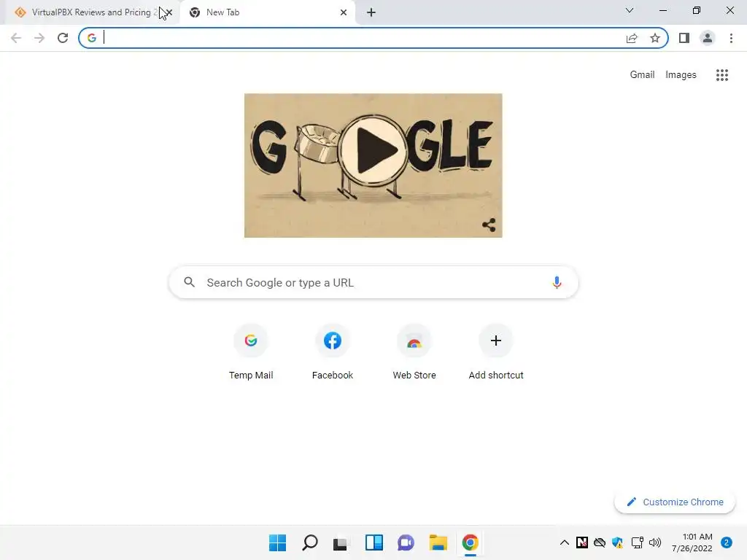
Task: Expand the tab search dropdown arrow
Action: (x=630, y=10)
